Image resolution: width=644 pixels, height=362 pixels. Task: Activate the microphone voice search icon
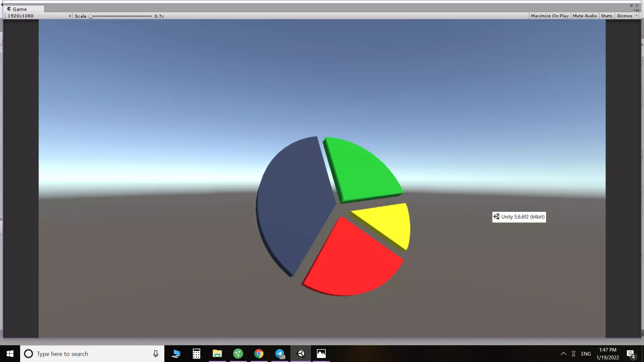click(x=156, y=354)
